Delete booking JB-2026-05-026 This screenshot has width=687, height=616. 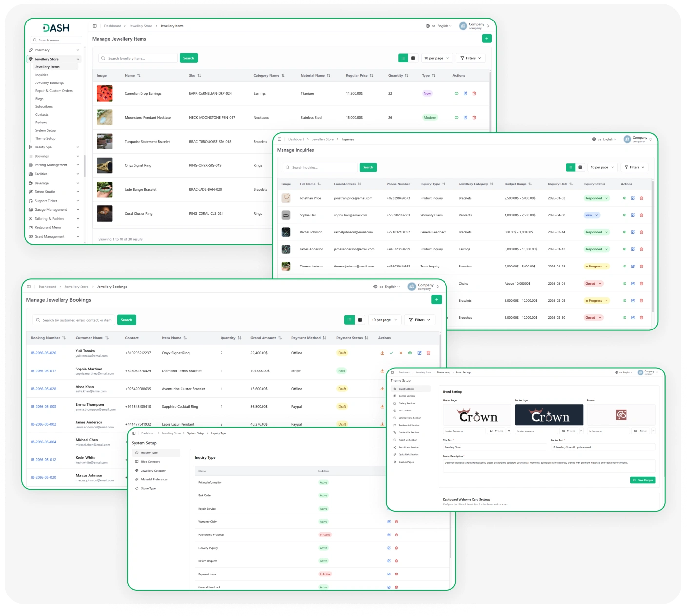tap(429, 353)
